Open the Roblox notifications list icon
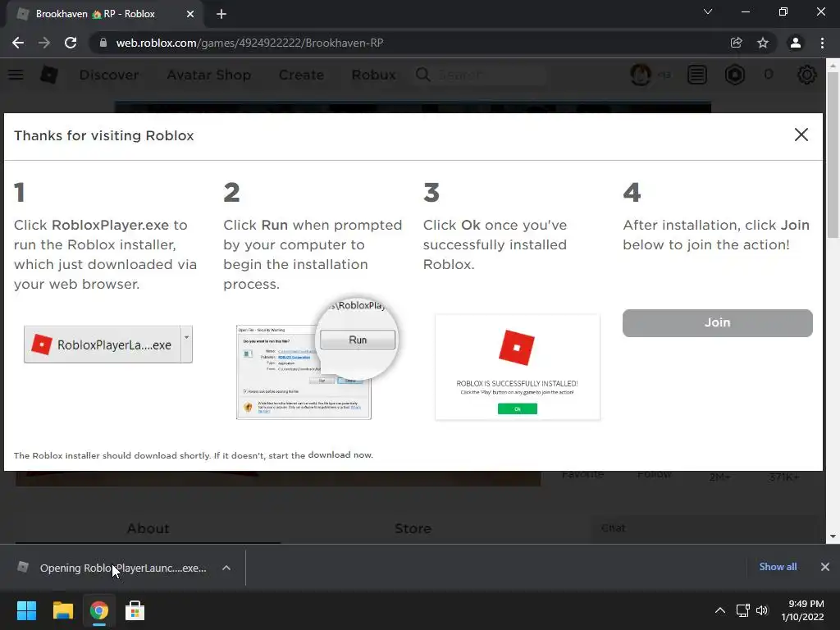The image size is (840, 630). [x=697, y=75]
